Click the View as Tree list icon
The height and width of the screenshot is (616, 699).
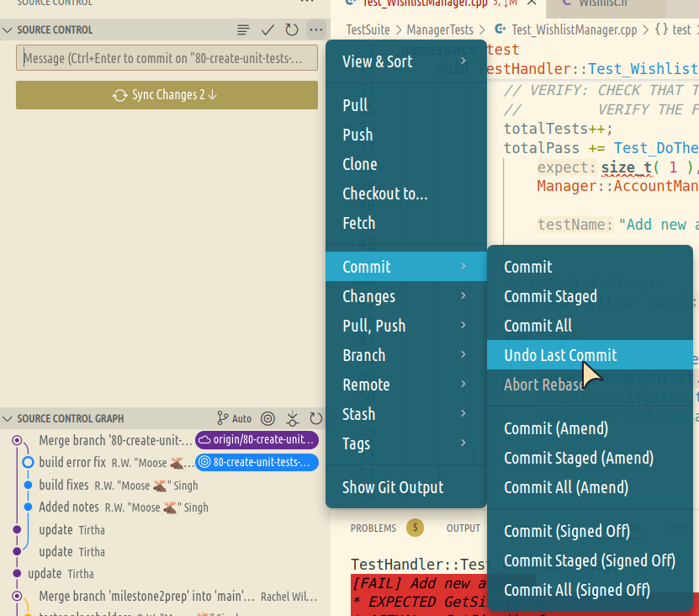[x=243, y=30]
